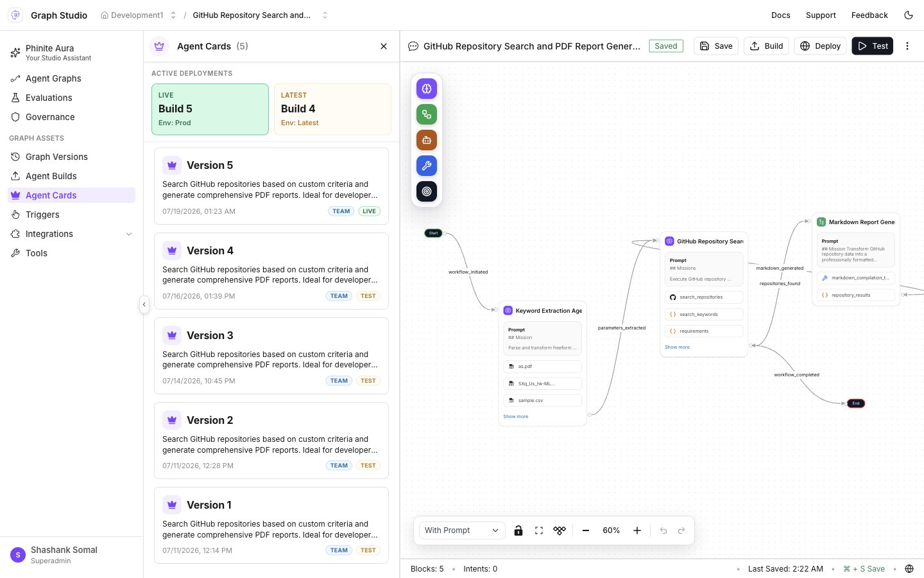This screenshot has height=578, width=924.
Task: Go to Evaluations in sidebar
Action: [71, 98]
